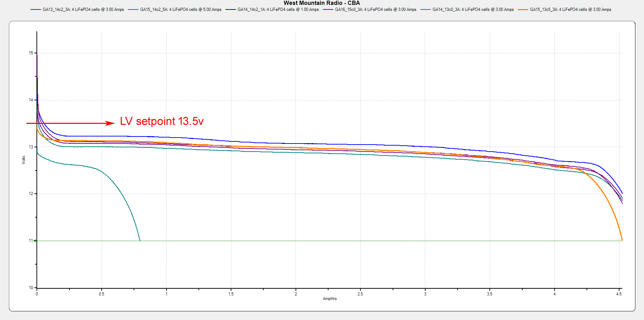Viewport: 644px width, 320px height.
Task: Click the orange line swatch in the legend
Action: (x=523, y=9)
